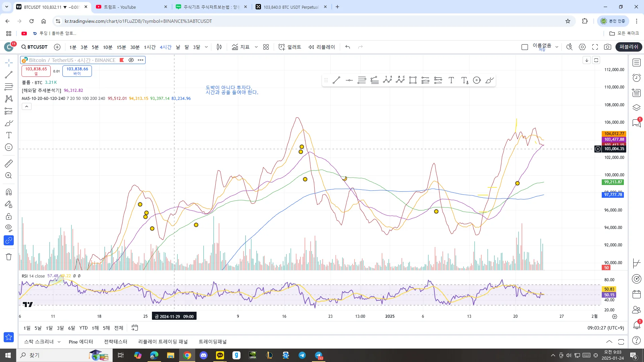Open the Pine editor tab
Screen dimensions: 644x362
80,342
